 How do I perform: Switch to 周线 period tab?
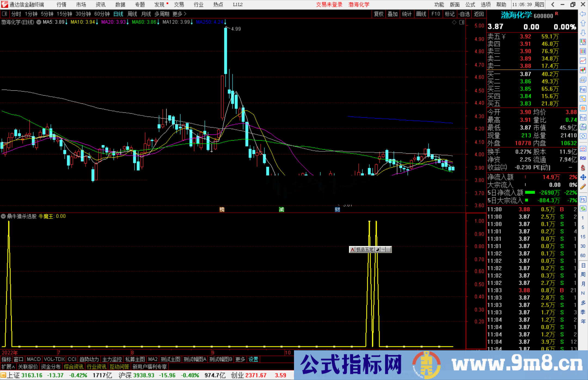click(132, 14)
